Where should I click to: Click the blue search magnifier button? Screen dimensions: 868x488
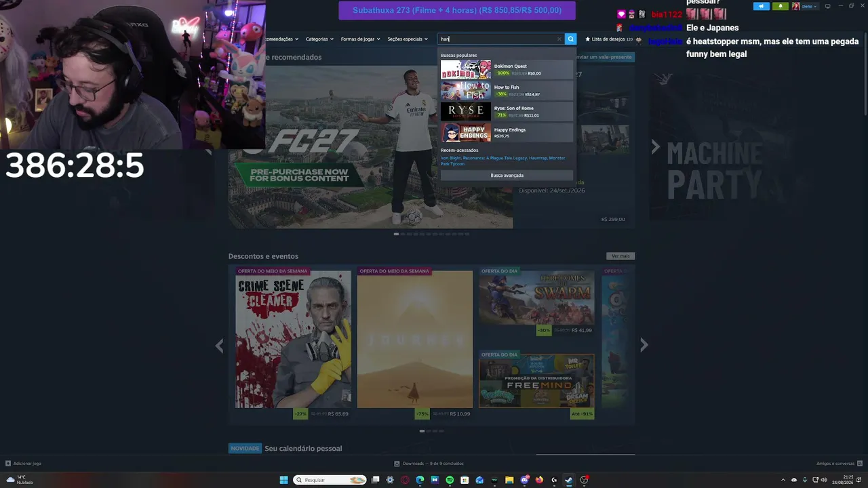(571, 39)
